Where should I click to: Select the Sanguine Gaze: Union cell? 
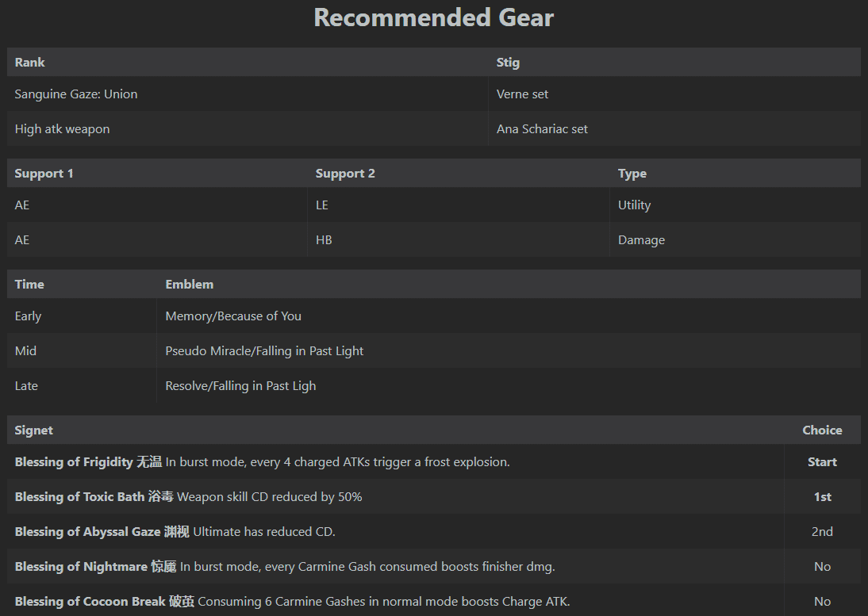(x=76, y=94)
